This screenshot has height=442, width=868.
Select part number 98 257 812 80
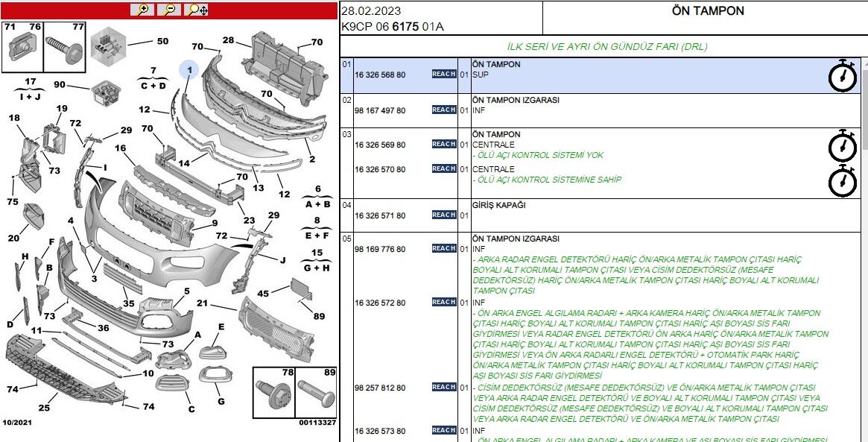(380, 388)
